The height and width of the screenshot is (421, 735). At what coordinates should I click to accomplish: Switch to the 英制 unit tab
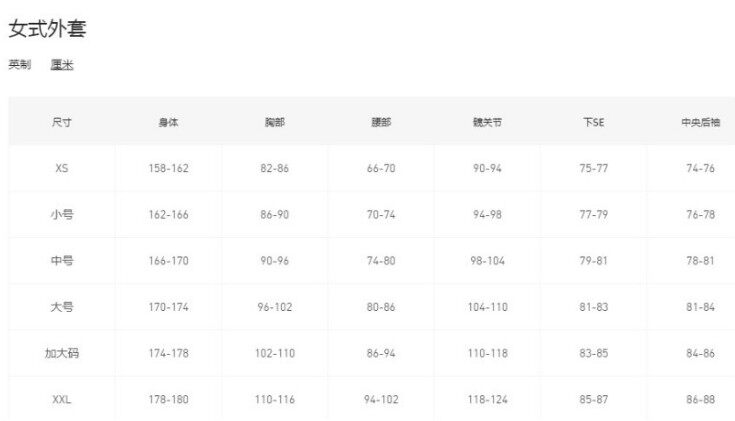tap(19, 65)
